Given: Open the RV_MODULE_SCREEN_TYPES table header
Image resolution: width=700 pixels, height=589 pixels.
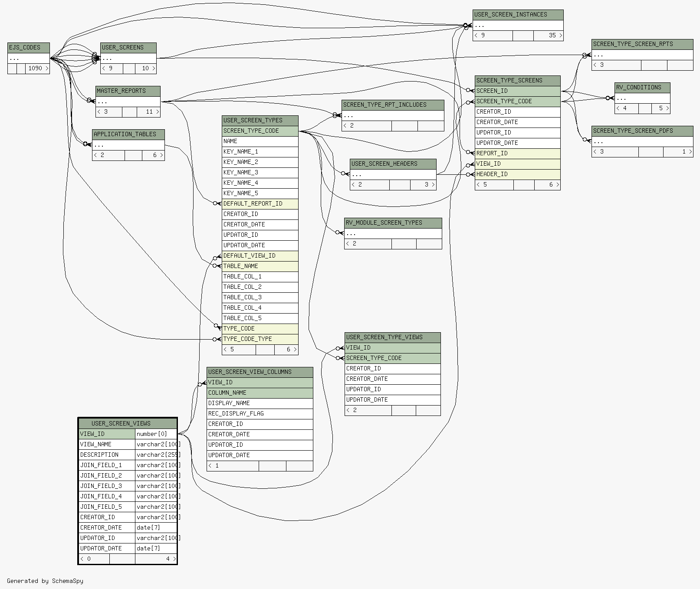Looking at the screenshot, I should click(393, 223).
